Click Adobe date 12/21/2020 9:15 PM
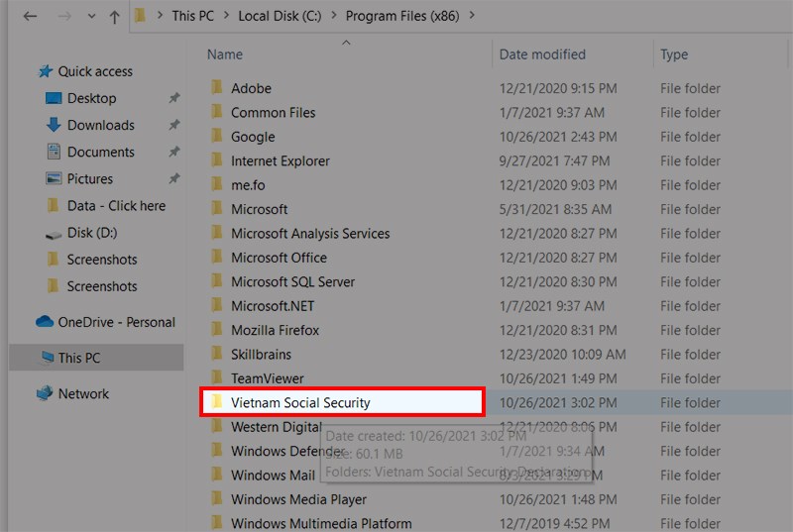The height and width of the screenshot is (532, 793). point(558,88)
